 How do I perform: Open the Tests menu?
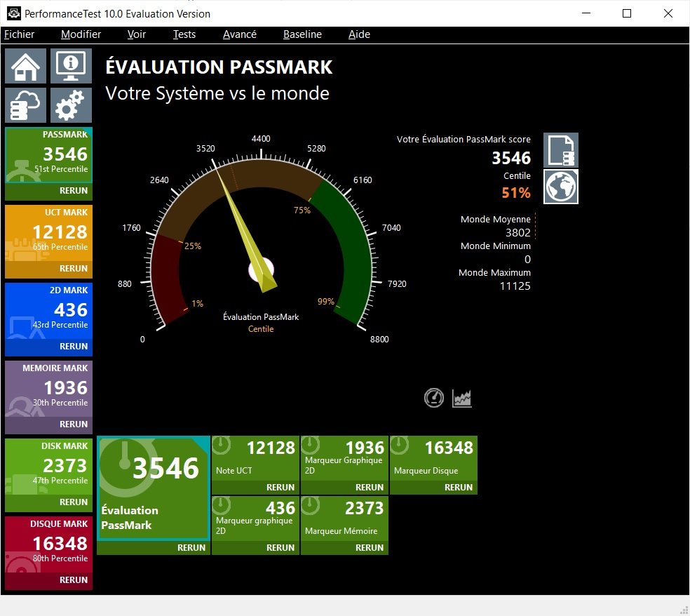point(184,34)
